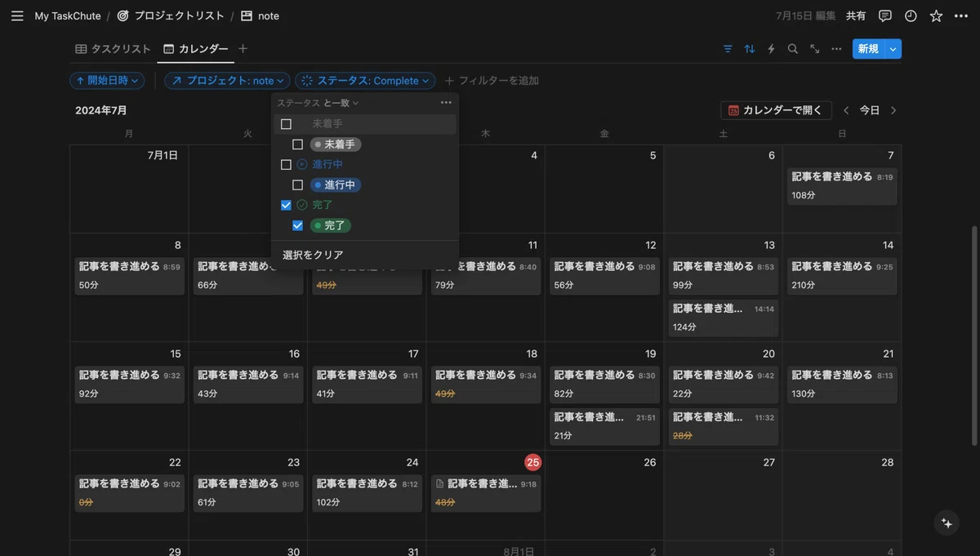Image resolution: width=980 pixels, height=556 pixels.
Task: Open the sort arrows icon
Action: [x=750, y=49]
